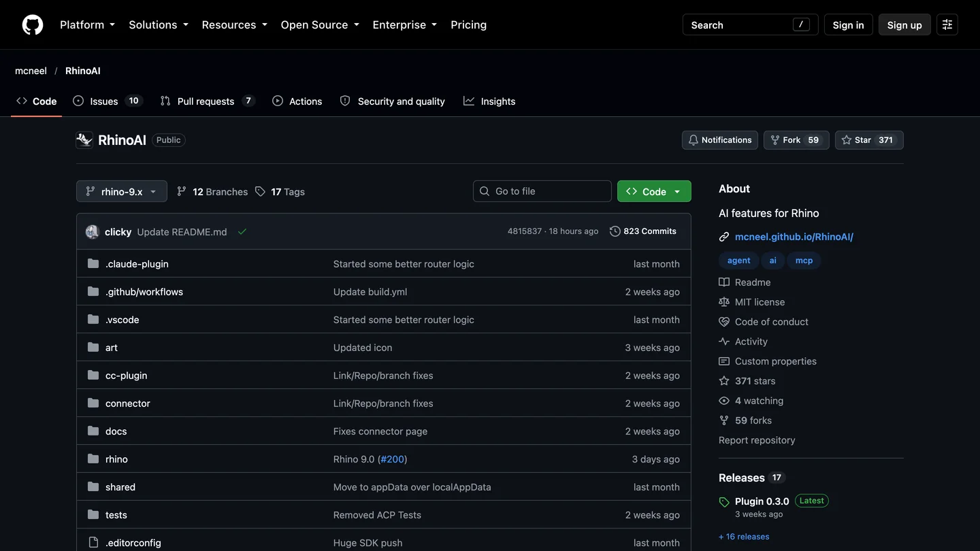Click the .vscode folder icon
The height and width of the screenshot is (551, 980).
pyautogui.click(x=93, y=320)
